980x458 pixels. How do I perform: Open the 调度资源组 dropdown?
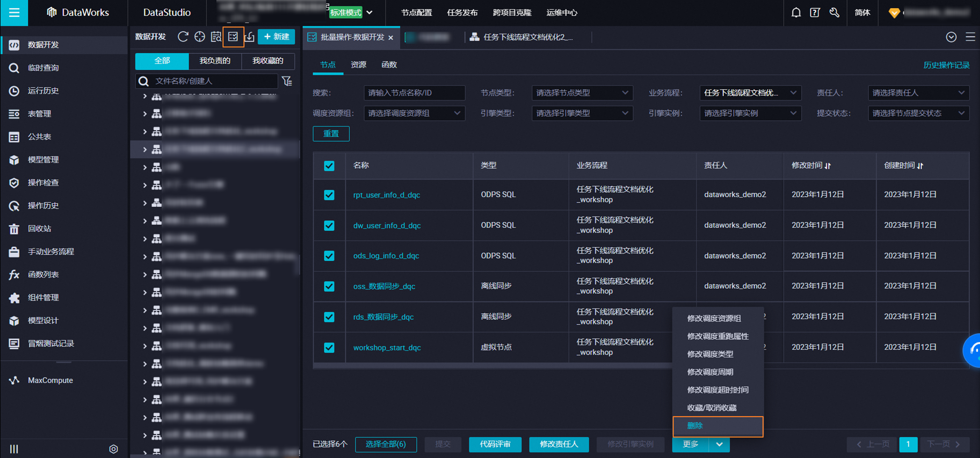tap(414, 113)
